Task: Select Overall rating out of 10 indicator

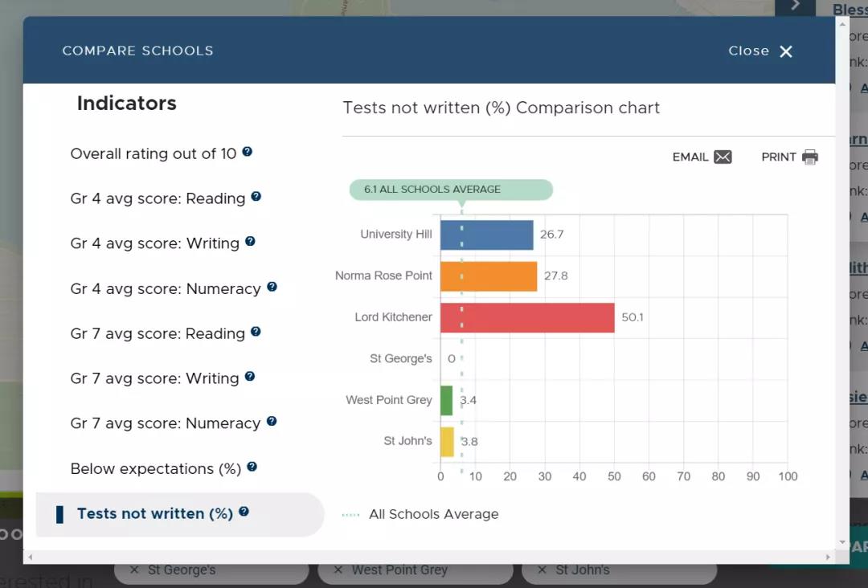Action: coord(154,153)
